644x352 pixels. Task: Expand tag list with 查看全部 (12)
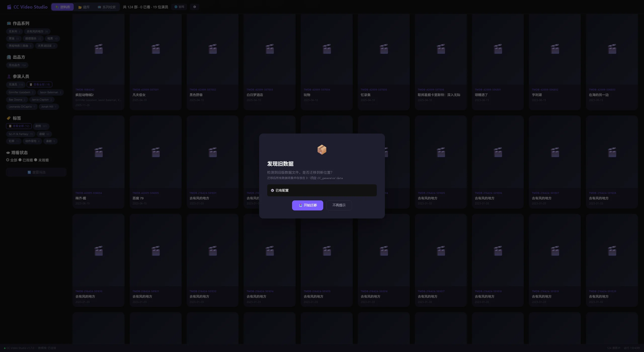tap(19, 126)
